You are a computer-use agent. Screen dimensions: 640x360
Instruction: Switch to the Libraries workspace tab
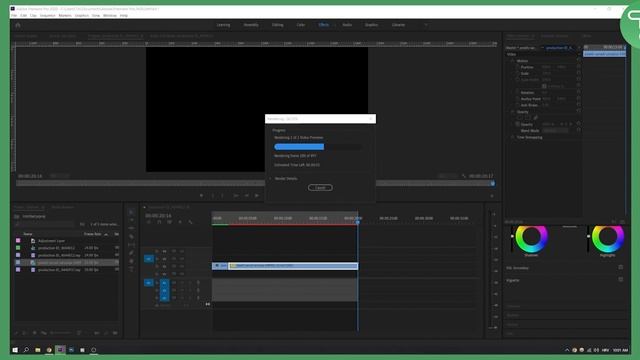pos(398,25)
